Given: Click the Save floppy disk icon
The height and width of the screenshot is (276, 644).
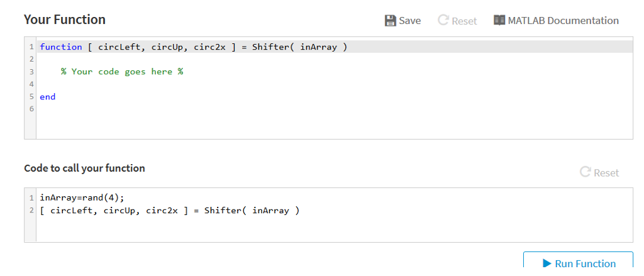Looking at the screenshot, I should tap(390, 21).
